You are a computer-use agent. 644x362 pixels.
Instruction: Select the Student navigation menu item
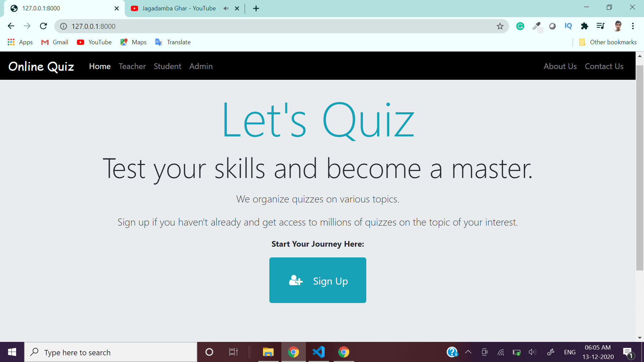pos(167,66)
